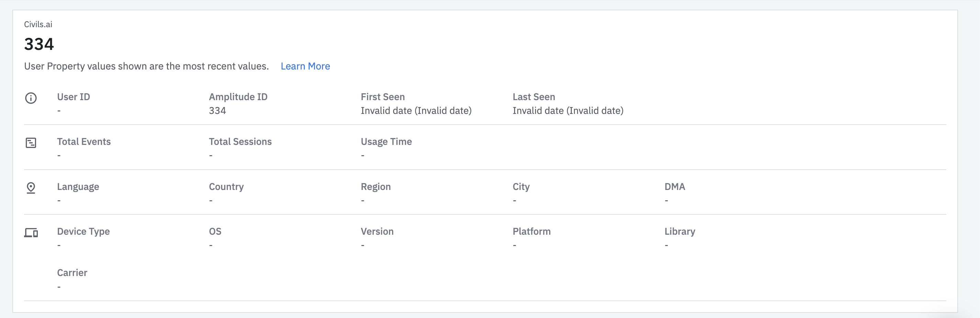980x318 pixels.
Task: Click the Country label
Action: (226, 187)
